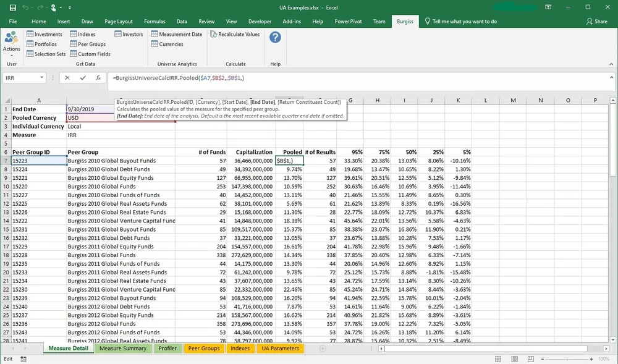Click Tell me what you want to do

pyautogui.click(x=460, y=21)
